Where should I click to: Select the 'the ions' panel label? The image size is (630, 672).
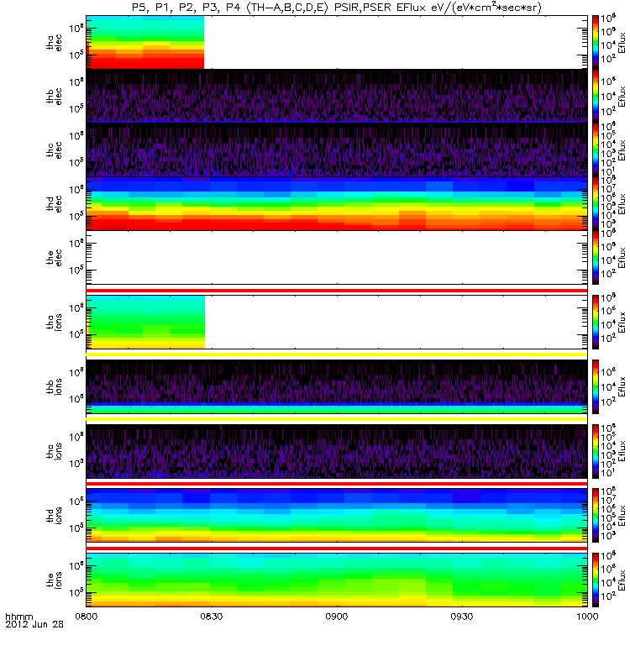coord(54,580)
